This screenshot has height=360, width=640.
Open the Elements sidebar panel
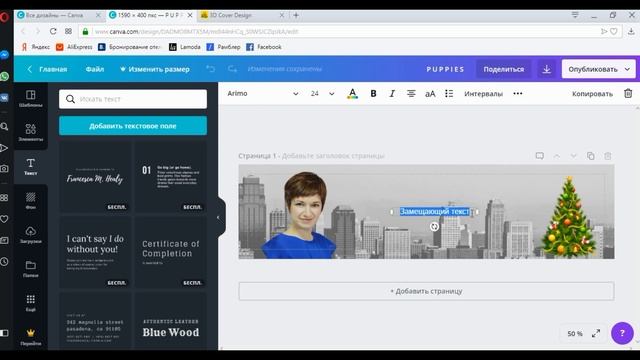pyautogui.click(x=31, y=132)
